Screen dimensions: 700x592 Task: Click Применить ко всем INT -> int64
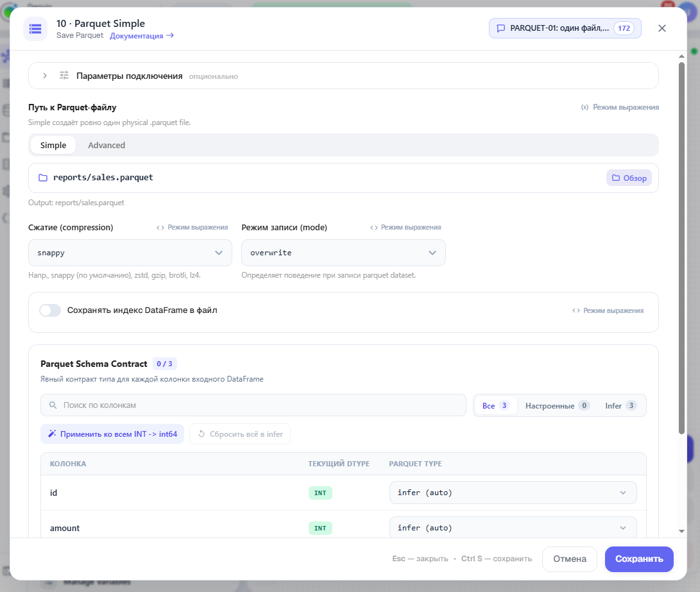click(112, 434)
